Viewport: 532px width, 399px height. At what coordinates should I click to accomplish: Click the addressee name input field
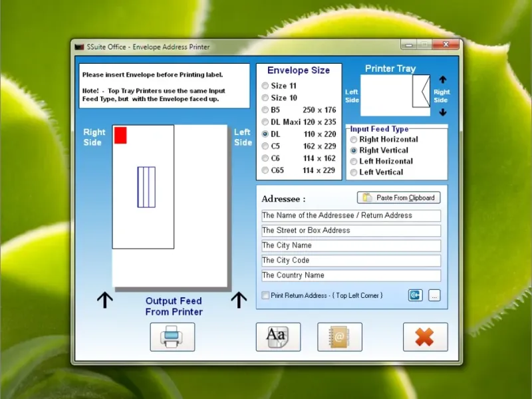(x=351, y=215)
